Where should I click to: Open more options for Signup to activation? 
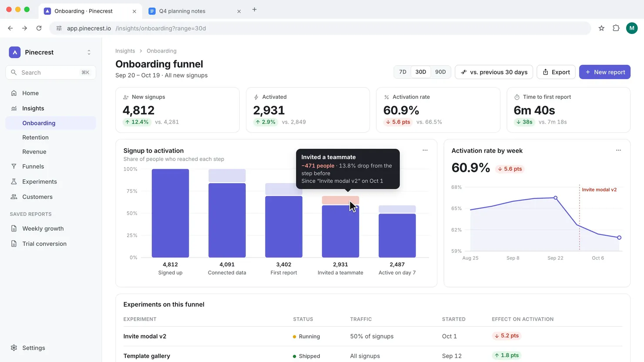click(x=425, y=151)
